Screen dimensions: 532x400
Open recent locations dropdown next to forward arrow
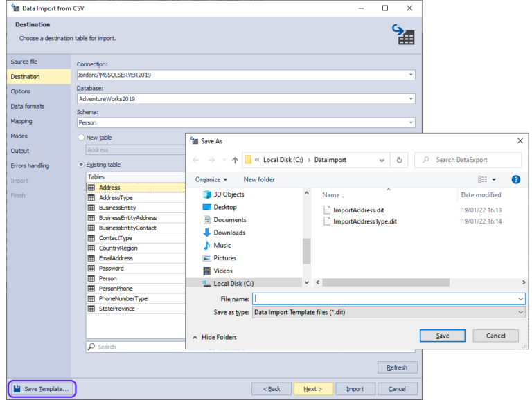pyautogui.click(x=224, y=160)
